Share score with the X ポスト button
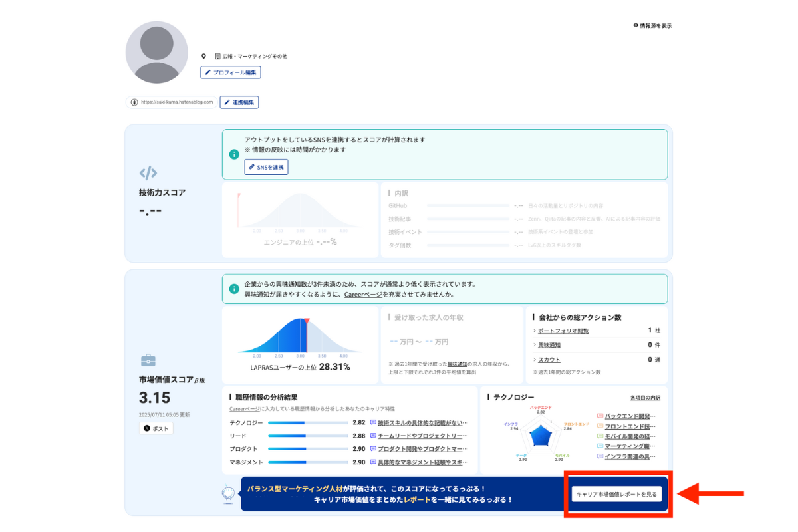Screen dimensions: 798x532 156,429
